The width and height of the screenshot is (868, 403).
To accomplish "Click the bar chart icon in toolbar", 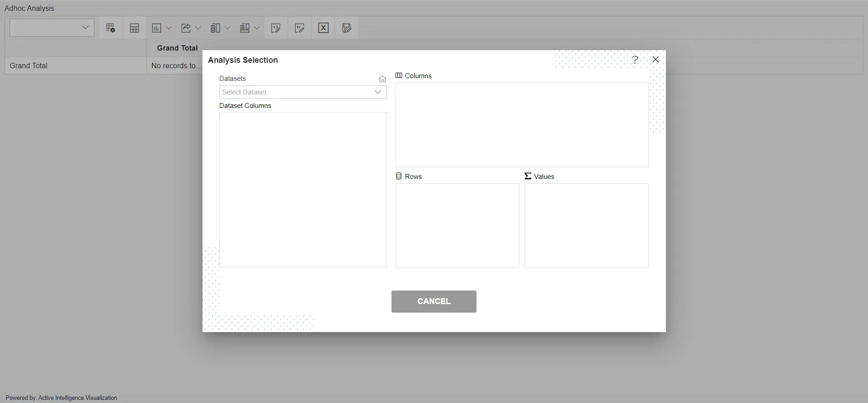I will (156, 28).
